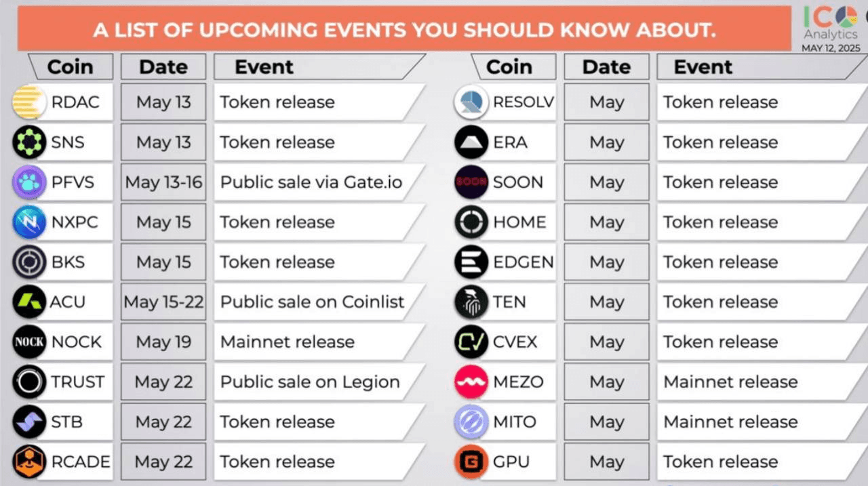This screenshot has width=868, height=486.
Task: Click the orange GPU coin logo
Action: [471, 462]
